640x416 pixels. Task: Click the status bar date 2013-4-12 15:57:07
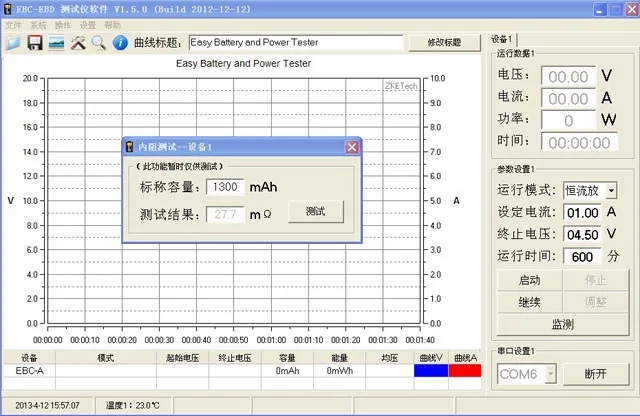point(47,405)
